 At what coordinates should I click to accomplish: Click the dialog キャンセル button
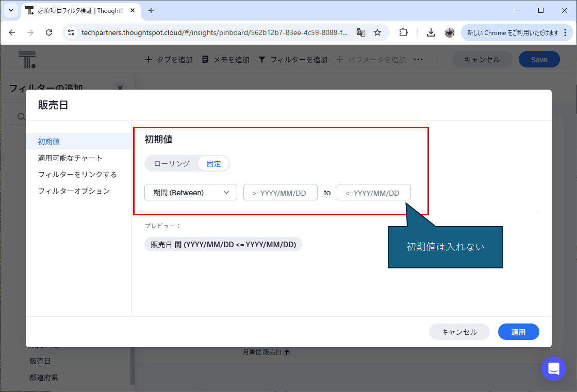tap(459, 332)
